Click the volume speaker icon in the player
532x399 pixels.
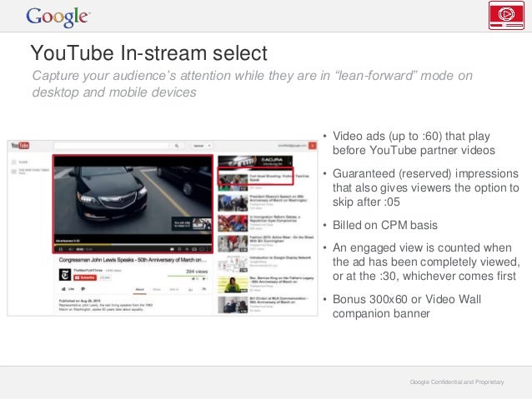click(71, 249)
